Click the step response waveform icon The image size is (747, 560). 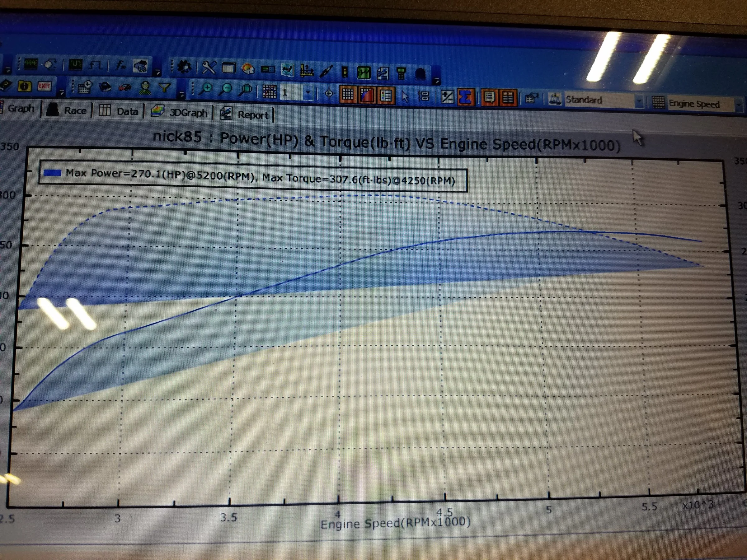point(96,64)
